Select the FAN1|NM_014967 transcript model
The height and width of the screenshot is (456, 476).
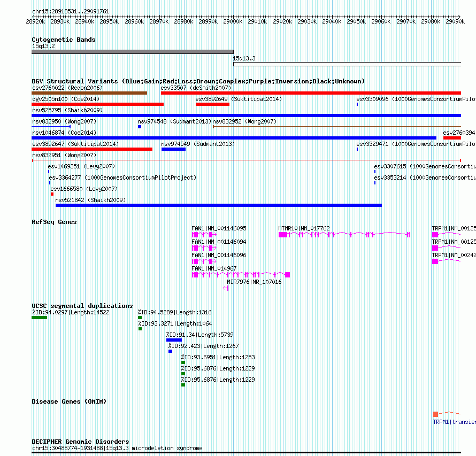click(241, 275)
